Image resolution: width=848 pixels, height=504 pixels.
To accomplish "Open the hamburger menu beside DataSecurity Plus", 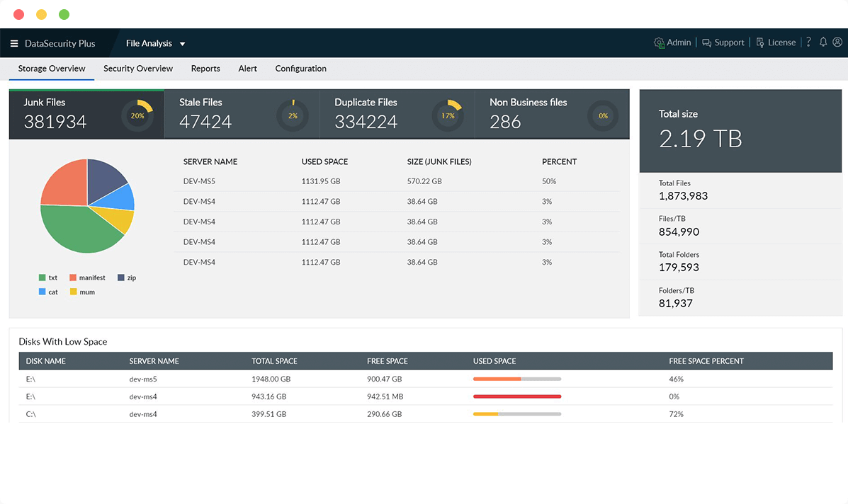I will tap(14, 44).
